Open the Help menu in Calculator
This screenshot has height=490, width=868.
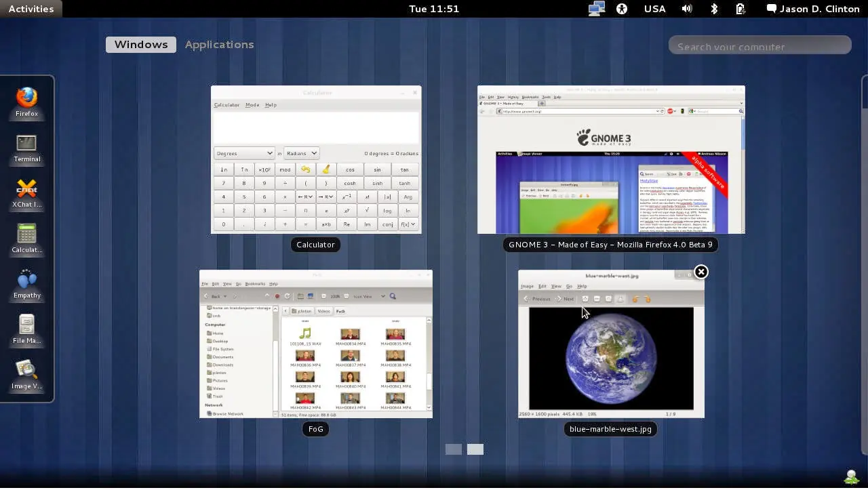(x=271, y=105)
